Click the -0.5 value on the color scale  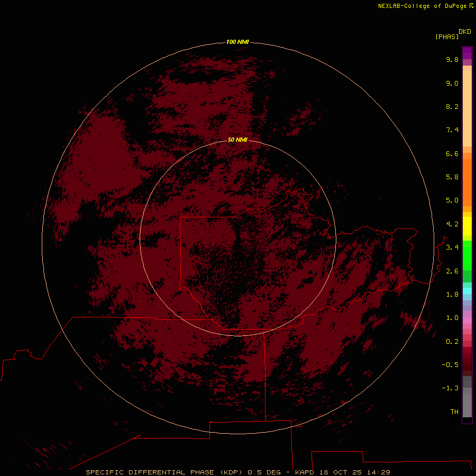(x=450, y=365)
